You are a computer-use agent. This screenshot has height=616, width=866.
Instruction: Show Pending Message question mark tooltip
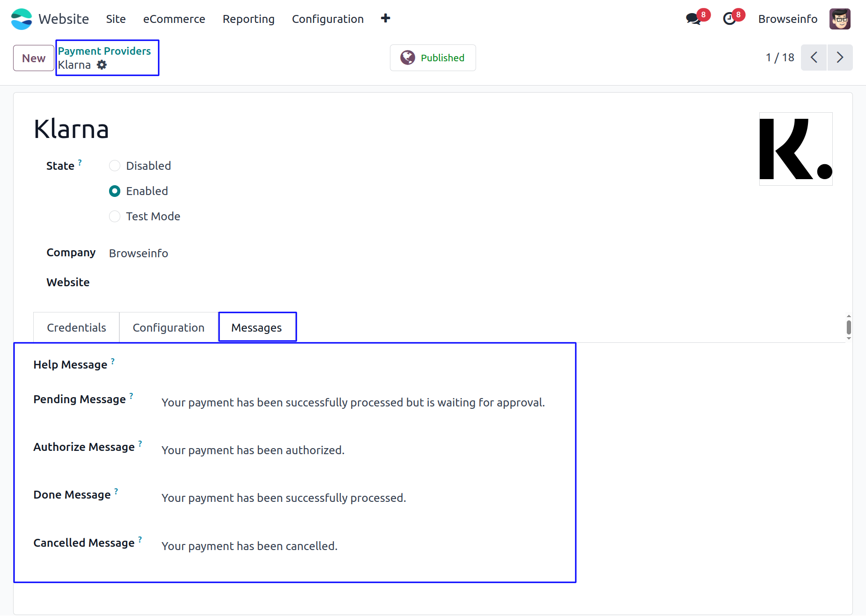131,396
